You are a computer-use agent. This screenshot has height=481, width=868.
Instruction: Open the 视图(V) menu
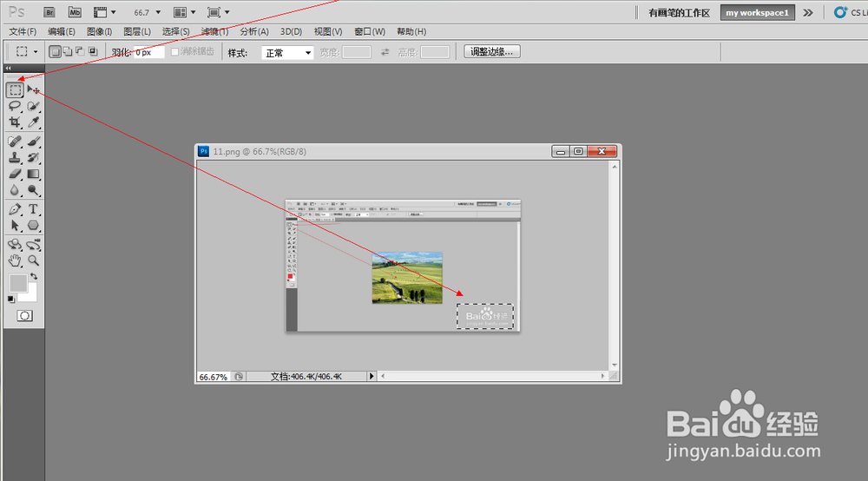point(328,31)
